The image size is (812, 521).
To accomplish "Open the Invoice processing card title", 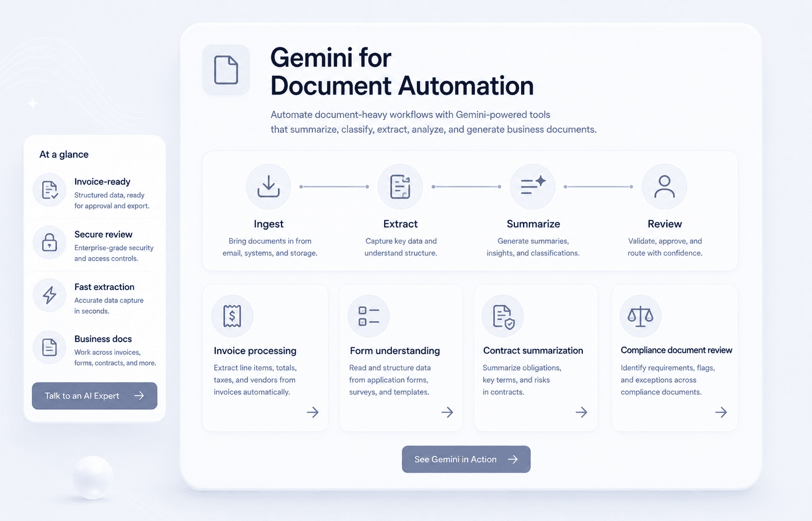I will pos(255,351).
